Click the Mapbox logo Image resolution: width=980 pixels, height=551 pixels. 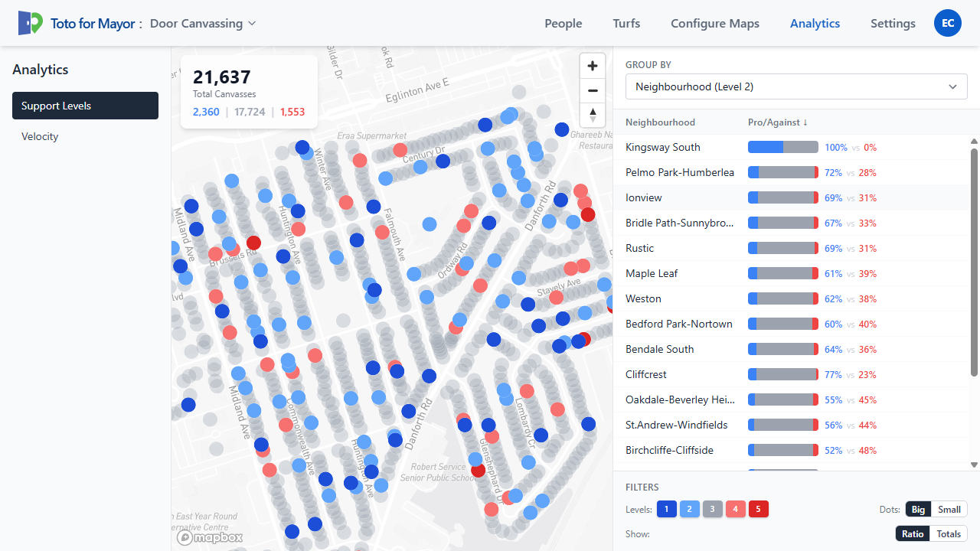pos(211,537)
